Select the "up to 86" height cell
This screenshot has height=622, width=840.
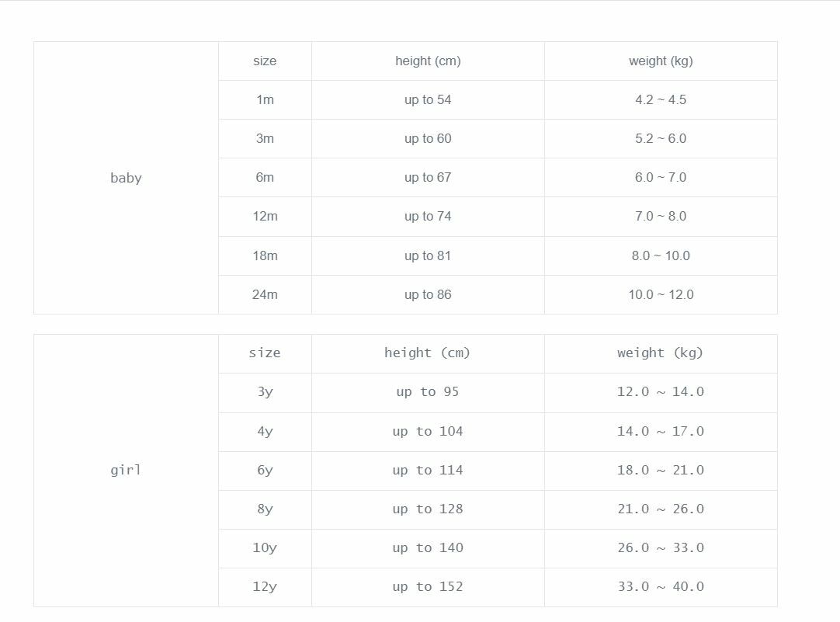tap(428, 294)
